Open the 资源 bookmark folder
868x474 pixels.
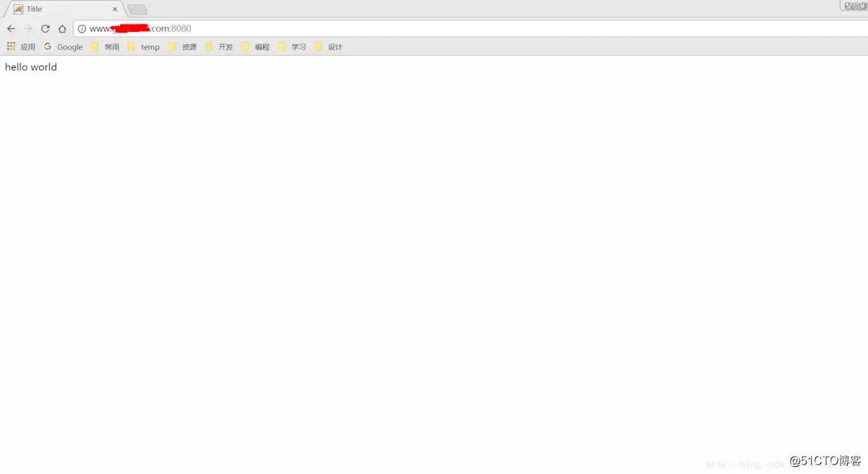click(x=182, y=47)
